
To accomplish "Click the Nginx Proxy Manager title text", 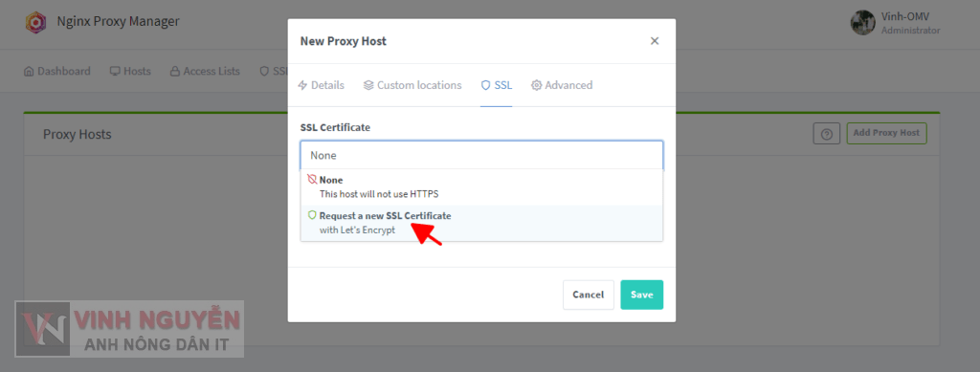I will click(118, 21).
